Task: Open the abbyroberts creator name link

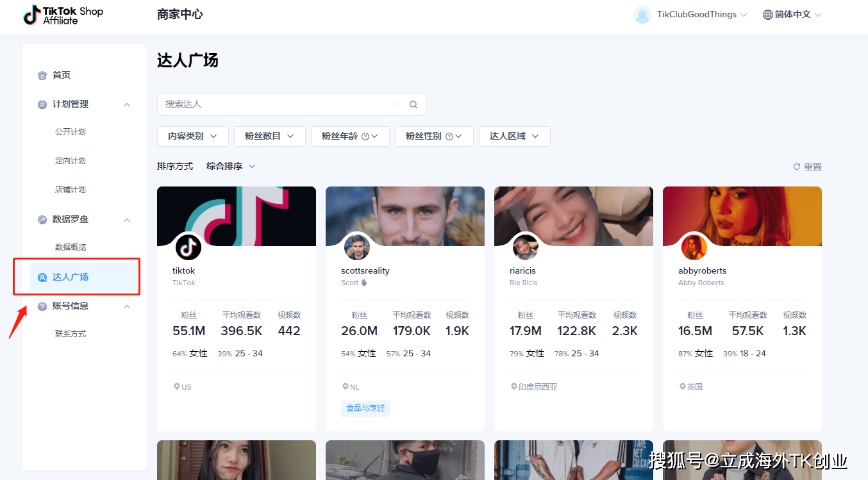Action: click(x=703, y=271)
